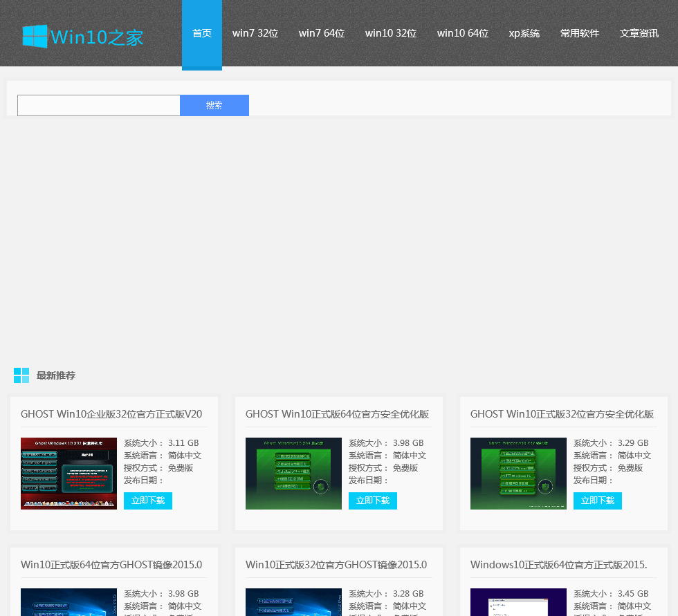The image size is (678, 616).
Task: View the blue thumbnail of Win10正式版64位官方GHOST镜像
Action: [x=68, y=602]
